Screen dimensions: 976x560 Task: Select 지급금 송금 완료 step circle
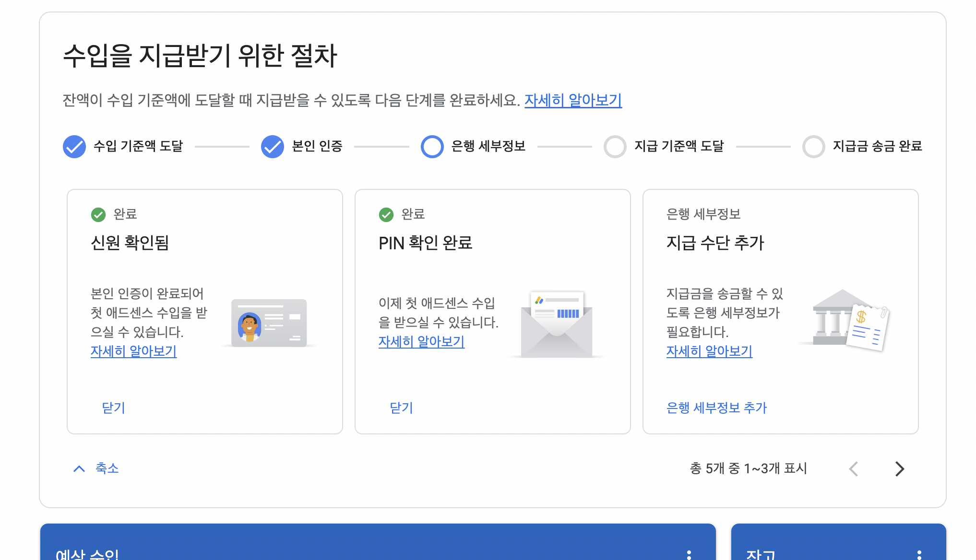pos(813,146)
